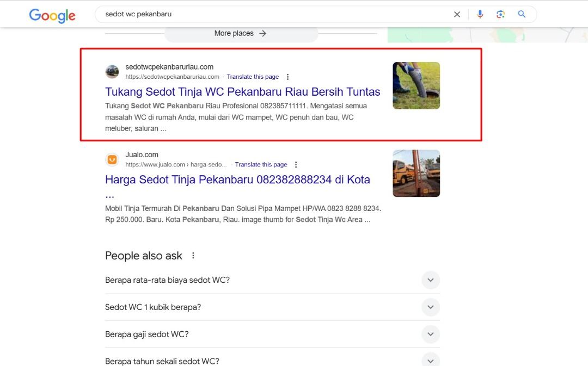The height and width of the screenshot is (366, 588).
Task: Open "Tukang Sedot Tinja WC Pekanbaru" result link
Action: [242, 92]
